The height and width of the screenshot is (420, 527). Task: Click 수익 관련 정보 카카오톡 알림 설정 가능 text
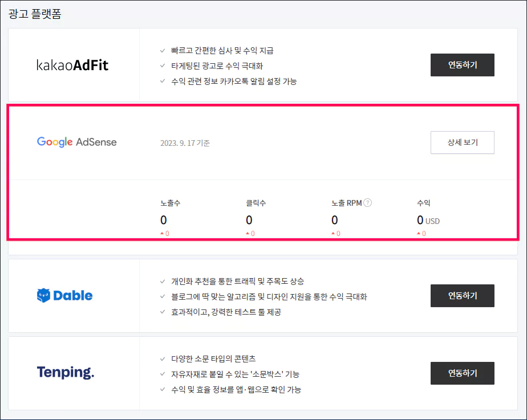pyautogui.click(x=234, y=81)
